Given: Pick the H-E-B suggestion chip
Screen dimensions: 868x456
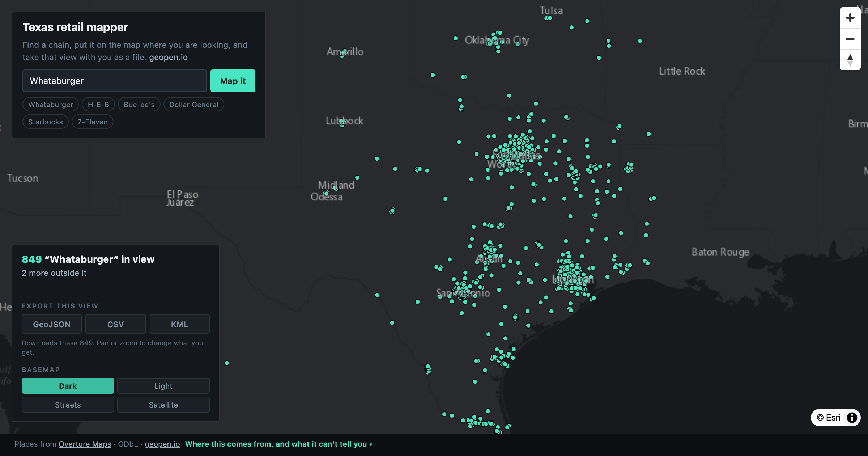Looking at the screenshot, I should pos(98,105).
